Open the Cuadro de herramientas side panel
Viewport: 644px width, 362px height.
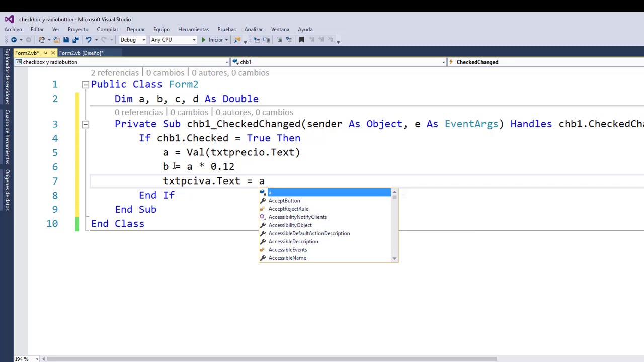tap(7, 136)
